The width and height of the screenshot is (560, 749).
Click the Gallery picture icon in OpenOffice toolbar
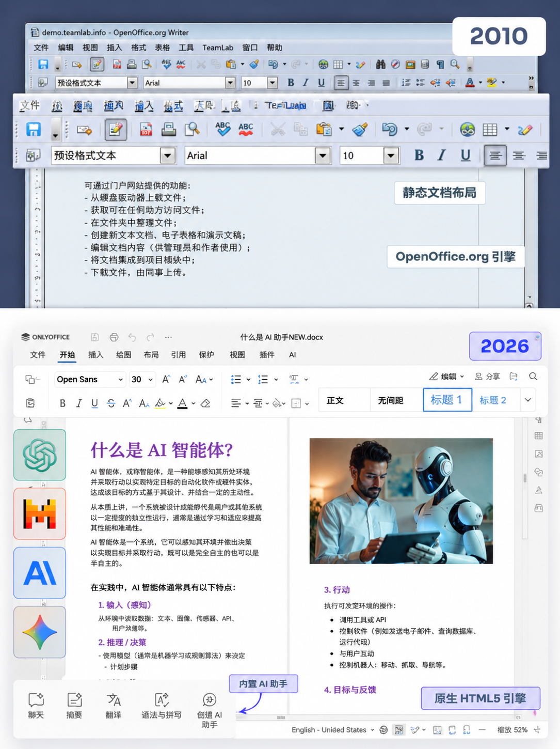click(x=410, y=64)
